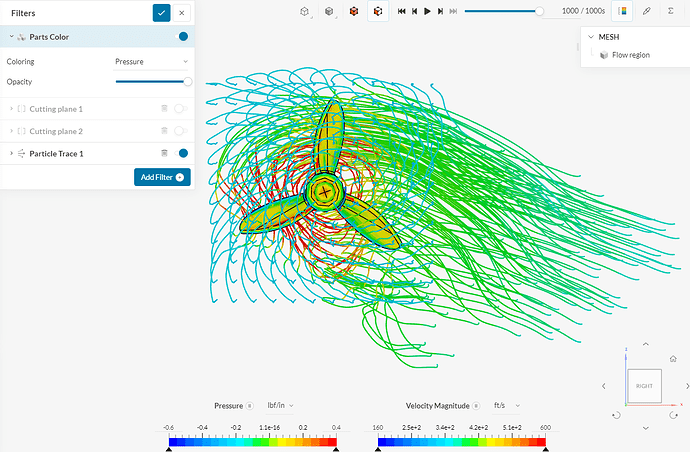Open the sigma statistics tool

(671, 11)
